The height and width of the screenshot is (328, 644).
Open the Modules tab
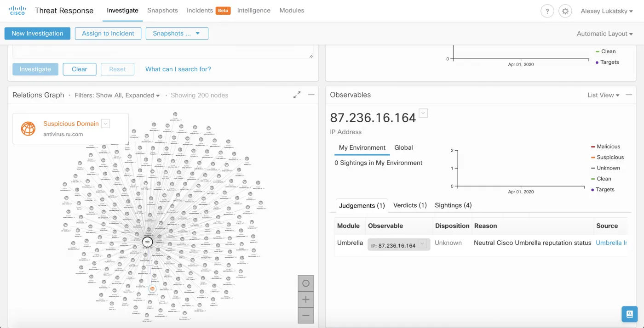292,10
